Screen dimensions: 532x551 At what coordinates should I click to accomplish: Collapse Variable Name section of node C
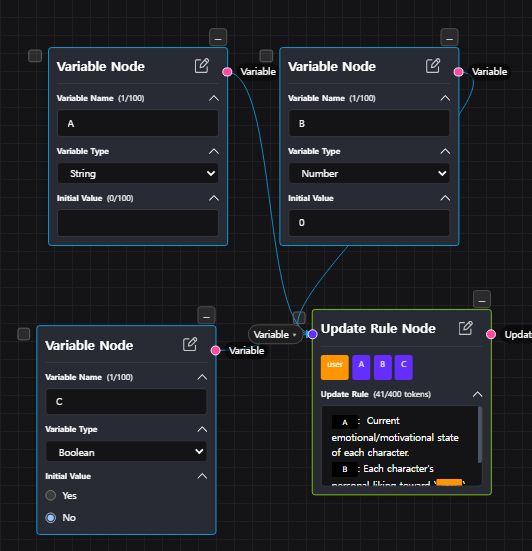click(202, 377)
